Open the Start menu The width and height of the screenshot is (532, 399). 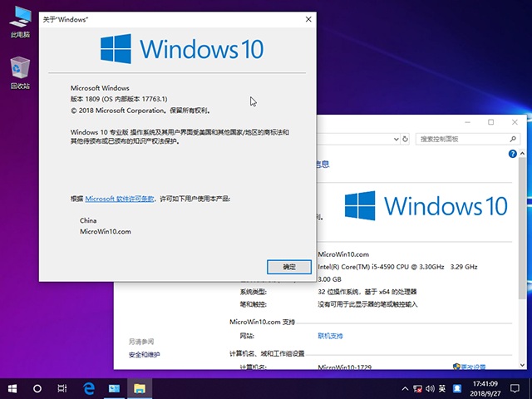[x=13, y=387]
